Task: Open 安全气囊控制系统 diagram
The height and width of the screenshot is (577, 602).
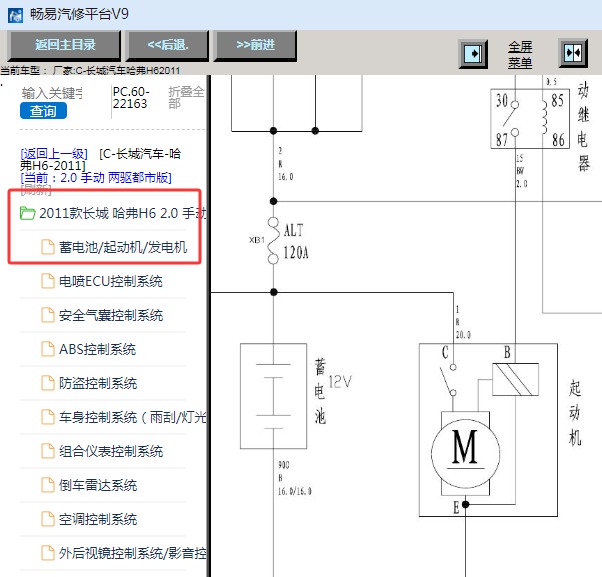Action: pos(111,316)
